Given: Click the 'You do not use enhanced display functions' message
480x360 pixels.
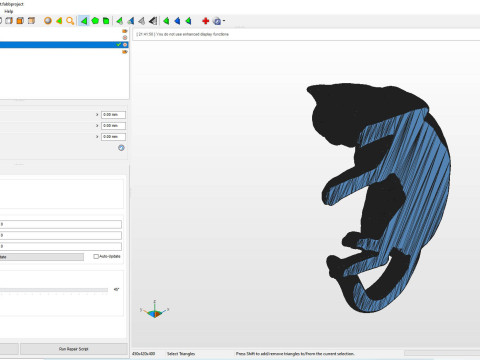Looking at the screenshot, I should (192, 34).
